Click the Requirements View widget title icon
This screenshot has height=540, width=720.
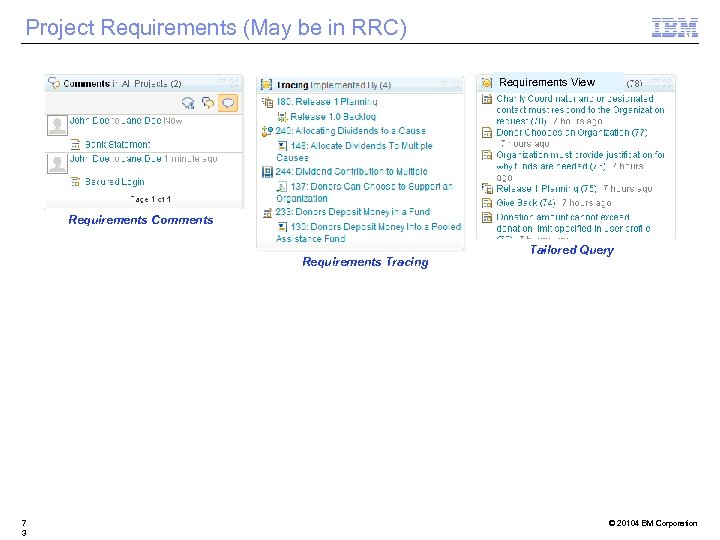tap(486, 83)
